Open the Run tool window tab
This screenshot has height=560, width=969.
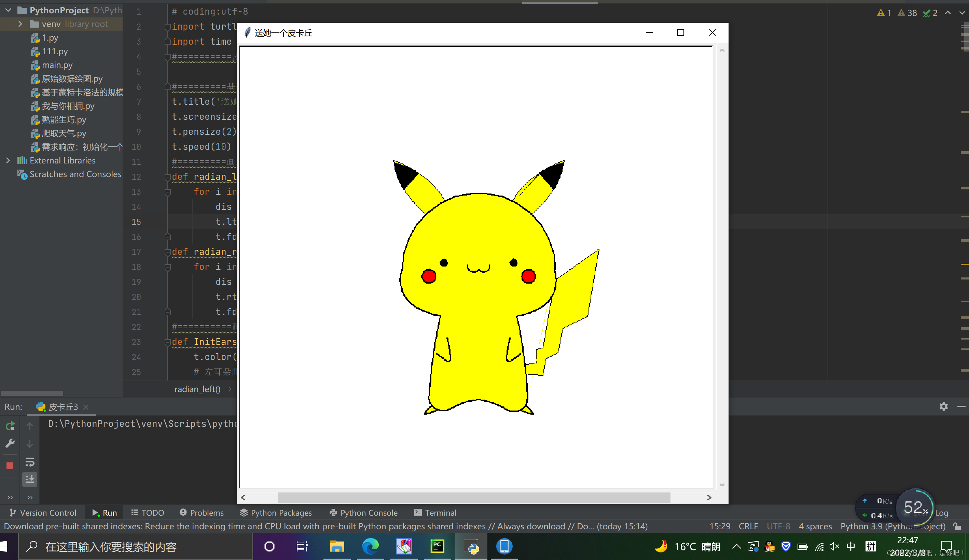104,513
